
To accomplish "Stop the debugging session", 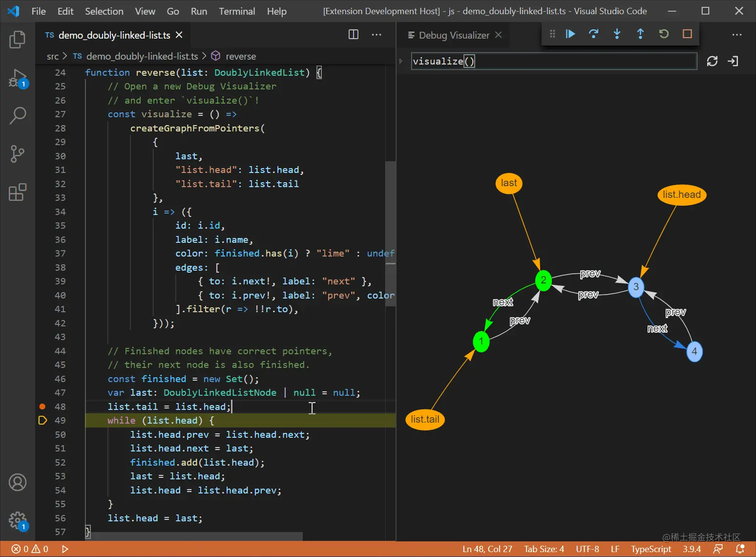I will 687,34.
